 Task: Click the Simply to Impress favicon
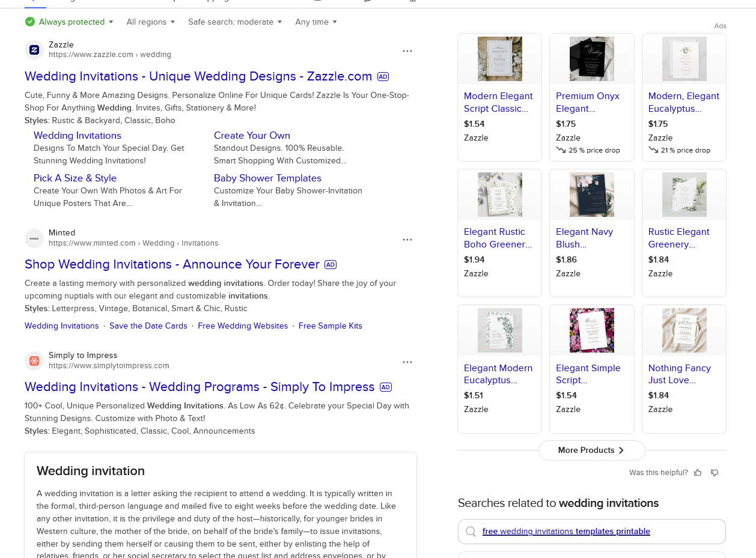(x=34, y=360)
